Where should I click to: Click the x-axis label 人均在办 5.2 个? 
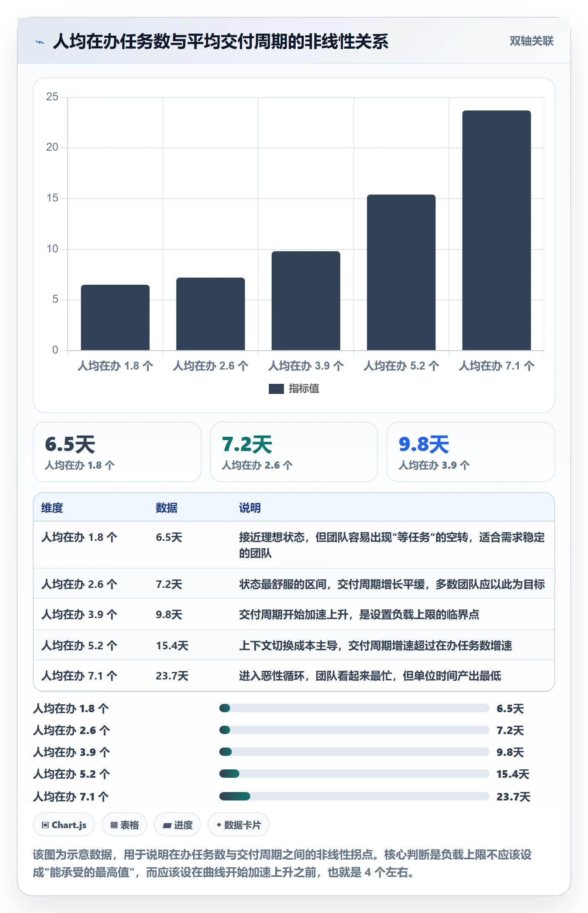pos(401,366)
